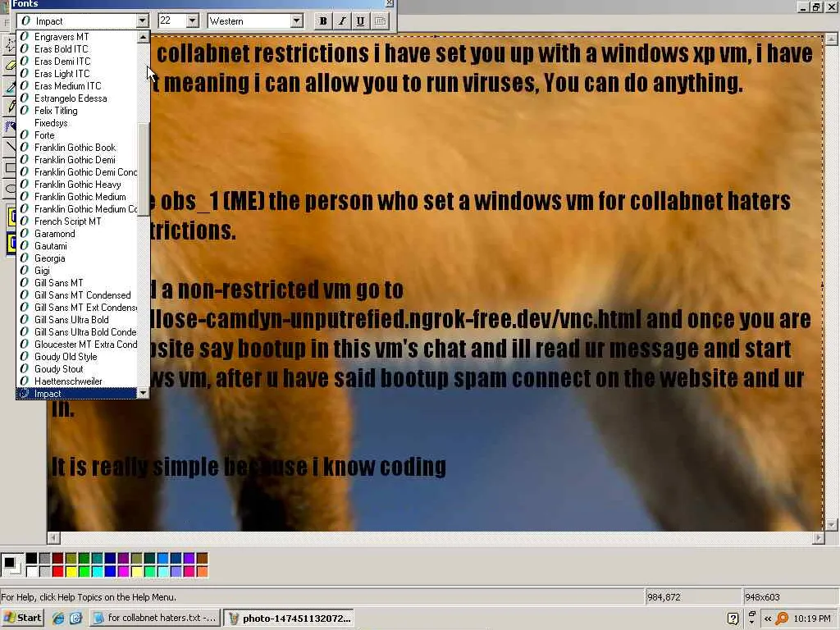
Task: Open the font size dropdown arrow
Action: [192, 21]
